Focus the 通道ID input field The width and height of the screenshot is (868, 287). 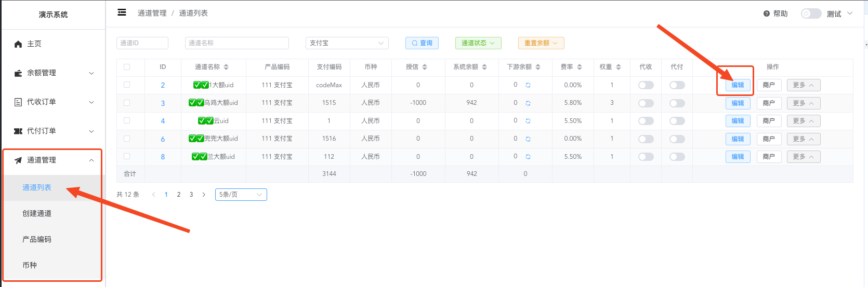click(x=142, y=43)
